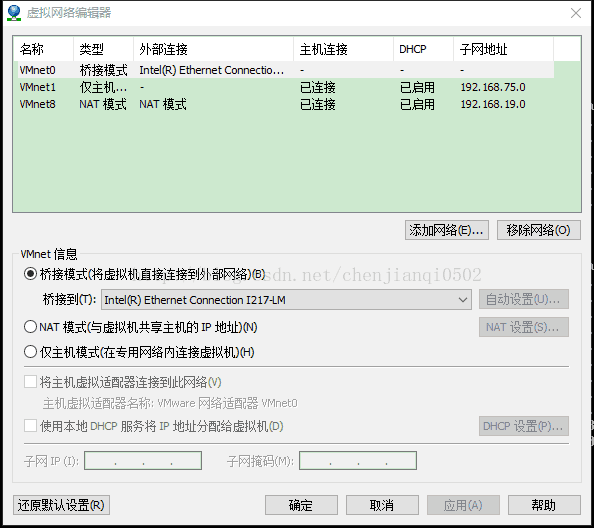Open the 桥接到 adapter dropdown
The height and width of the screenshot is (528, 594).
pos(286,300)
